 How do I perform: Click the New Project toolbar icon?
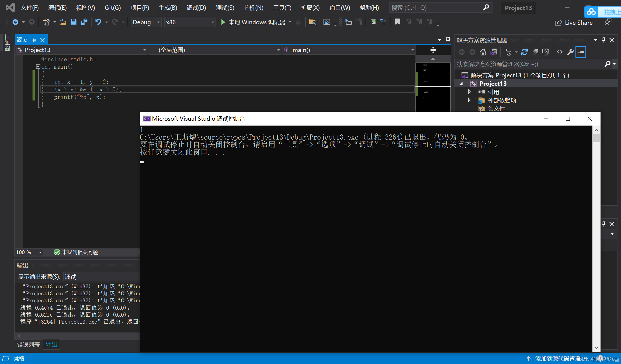tap(46, 22)
